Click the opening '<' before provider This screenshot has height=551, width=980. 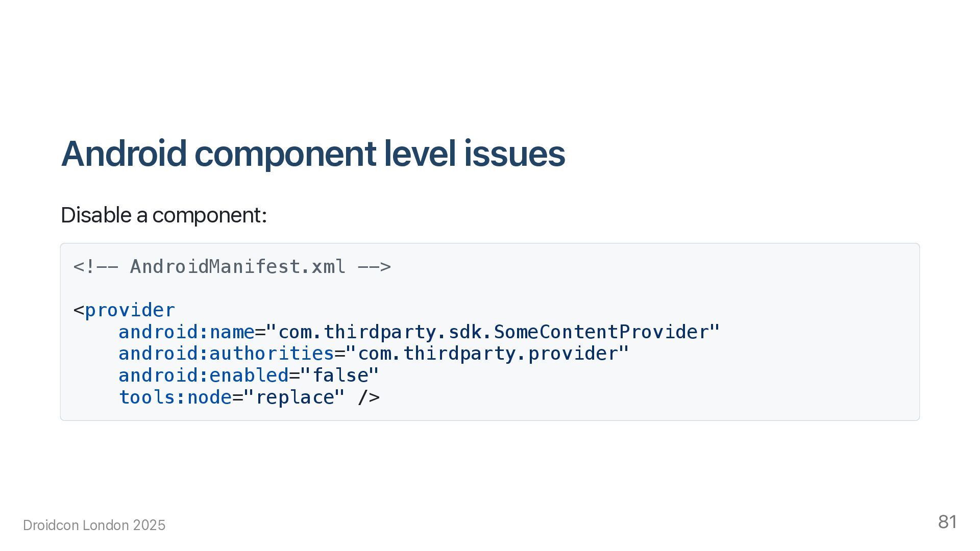click(79, 310)
